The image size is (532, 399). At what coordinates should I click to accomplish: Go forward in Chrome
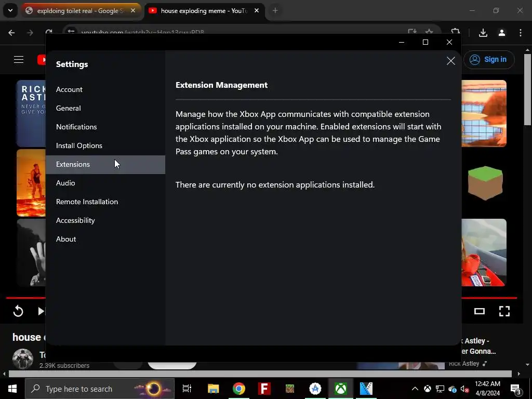(30, 33)
